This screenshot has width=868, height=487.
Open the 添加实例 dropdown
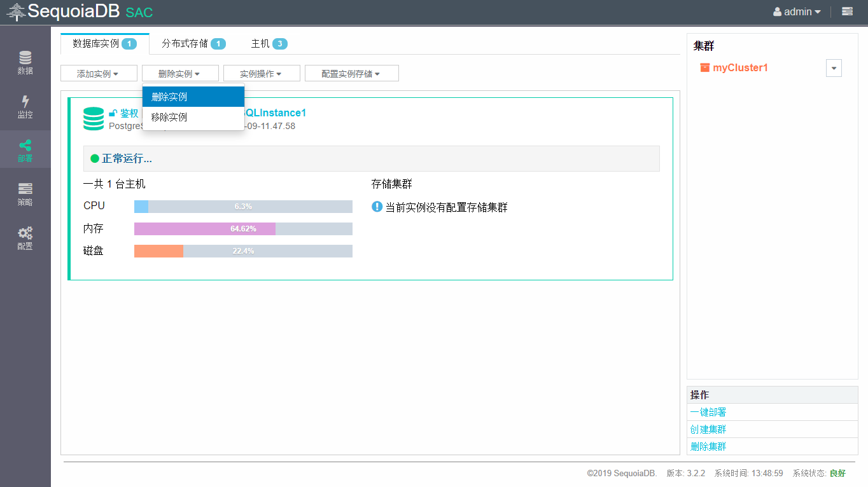click(98, 74)
